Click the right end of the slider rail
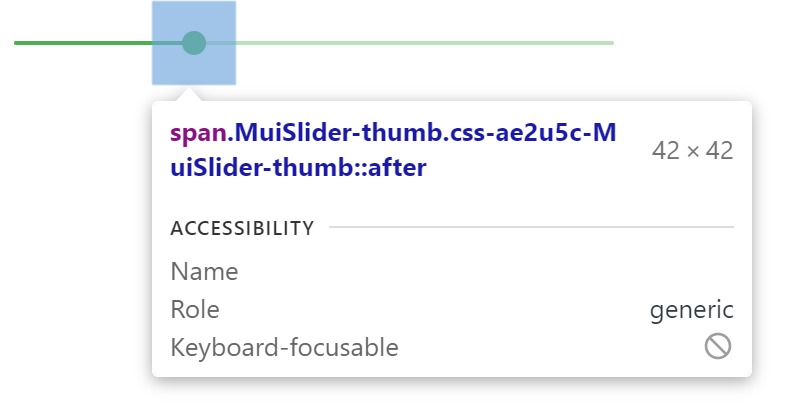The width and height of the screenshot is (812, 414). click(609, 43)
